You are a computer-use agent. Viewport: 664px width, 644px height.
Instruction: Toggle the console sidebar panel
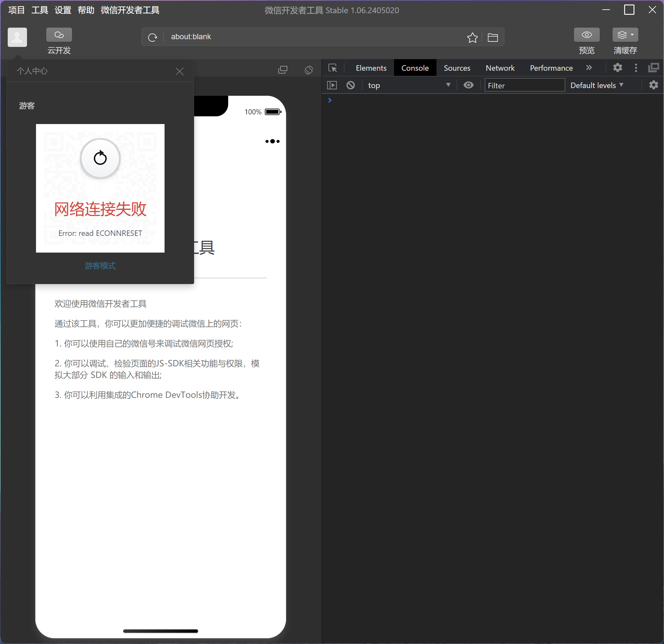tap(332, 85)
